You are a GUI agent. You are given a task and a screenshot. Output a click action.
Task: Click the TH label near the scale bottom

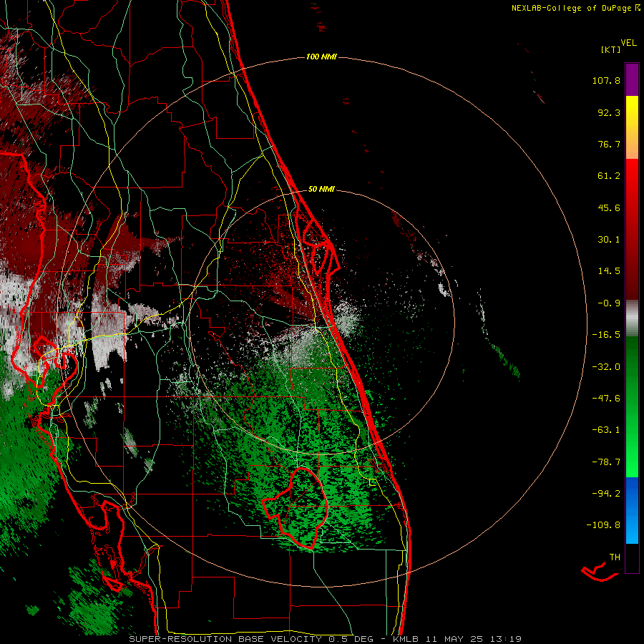coord(615,557)
